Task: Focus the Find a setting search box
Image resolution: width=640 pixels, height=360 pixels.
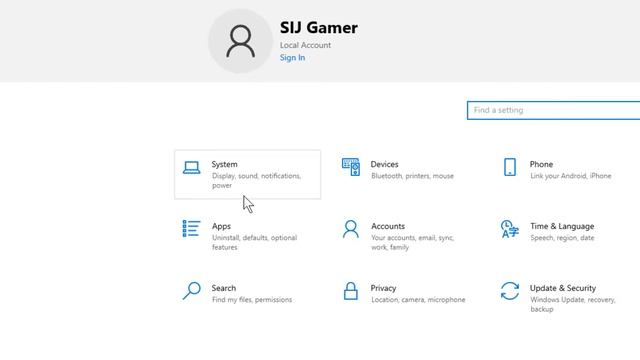Action: pos(553,110)
